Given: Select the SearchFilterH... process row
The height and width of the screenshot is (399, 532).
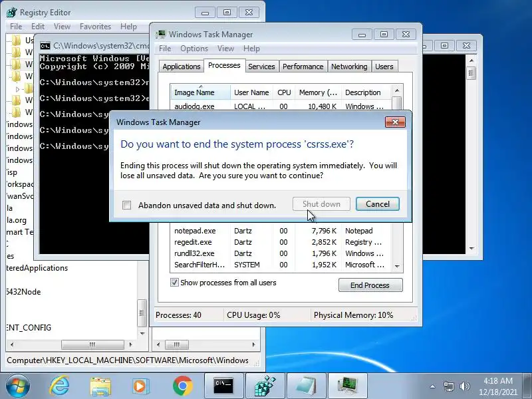Looking at the screenshot, I should point(281,265).
